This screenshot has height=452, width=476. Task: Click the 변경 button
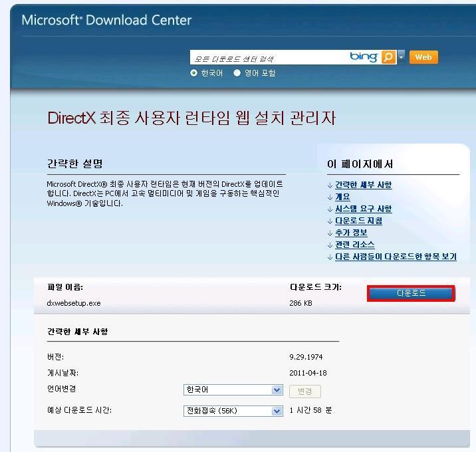(304, 392)
